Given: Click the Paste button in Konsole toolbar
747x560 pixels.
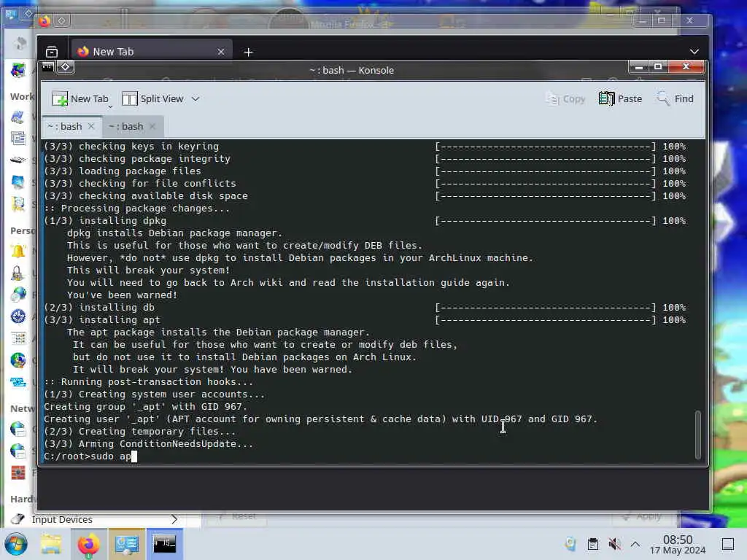Looking at the screenshot, I should [x=620, y=98].
